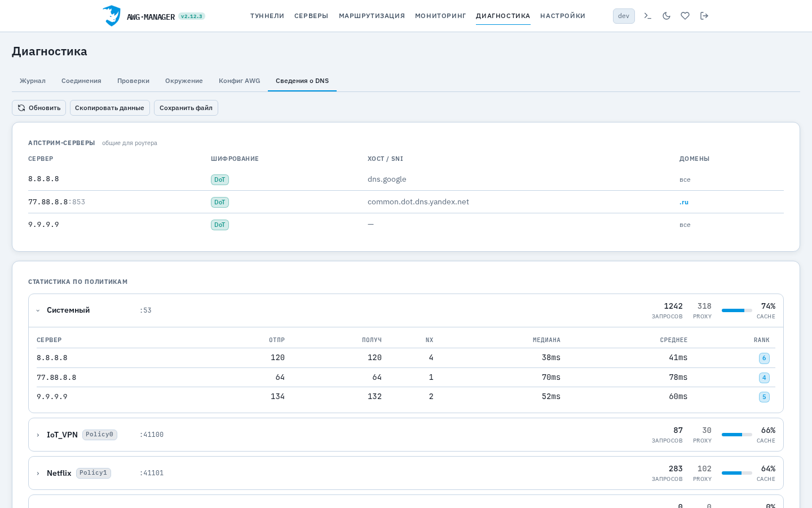Click DoT badge for dns.google server
Viewport: 812px width, 508px height.
pos(220,179)
